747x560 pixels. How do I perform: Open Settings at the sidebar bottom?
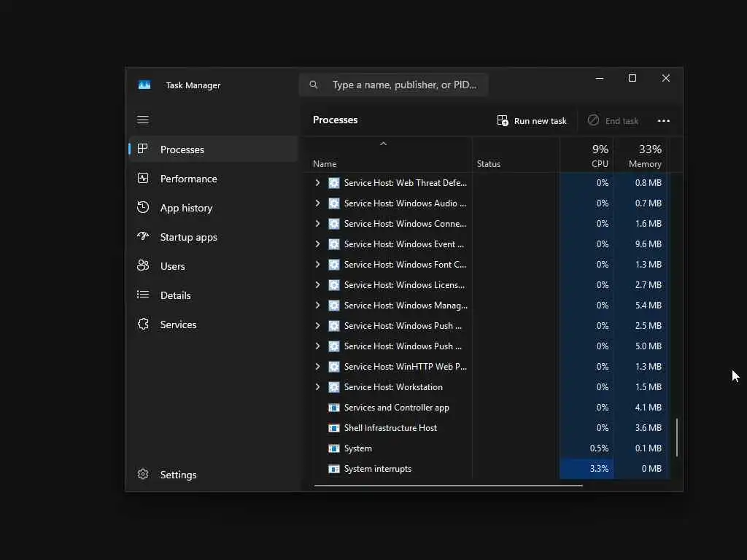[214, 475]
